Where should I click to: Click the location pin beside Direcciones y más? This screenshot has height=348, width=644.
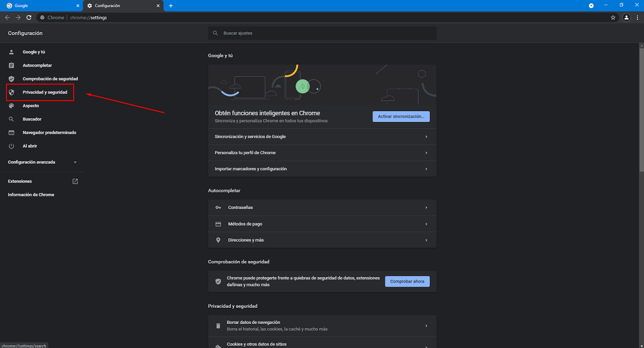point(218,240)
